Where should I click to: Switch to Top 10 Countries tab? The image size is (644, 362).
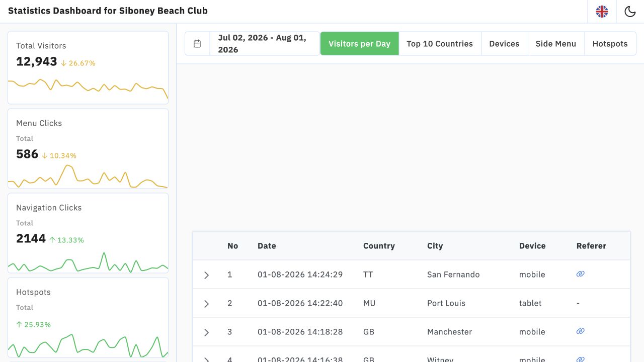[x=440, y=44]
